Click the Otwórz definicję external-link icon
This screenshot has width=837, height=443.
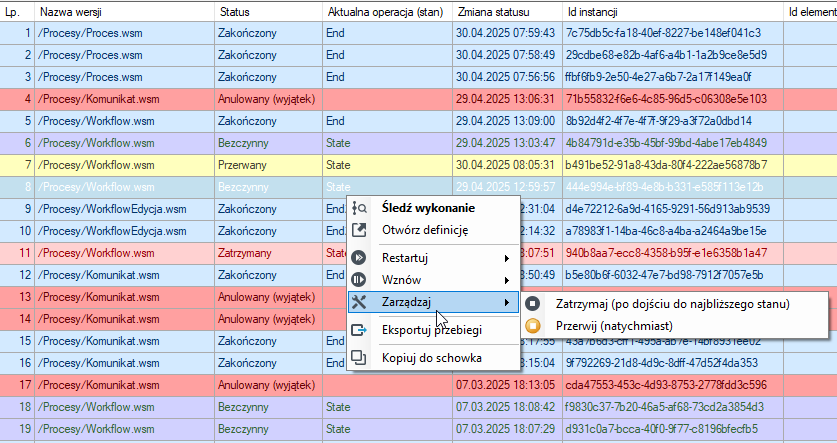click(x=359, y=230)
